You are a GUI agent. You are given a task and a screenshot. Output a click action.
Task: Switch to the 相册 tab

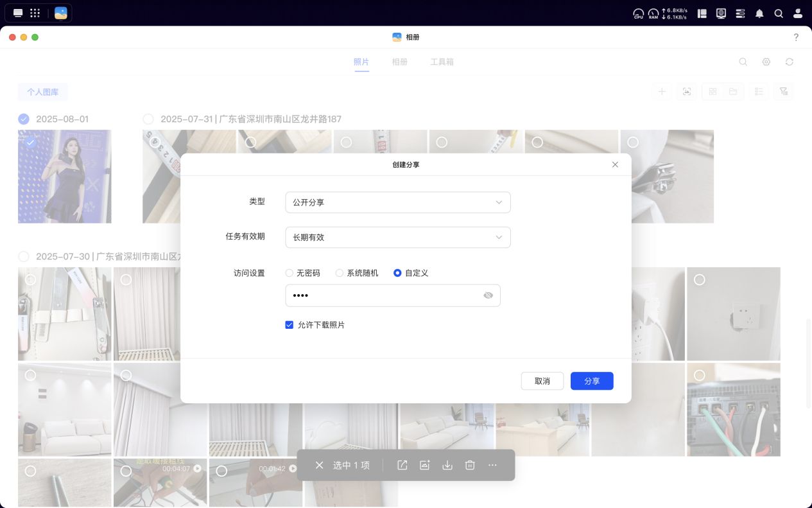[399, 62]
